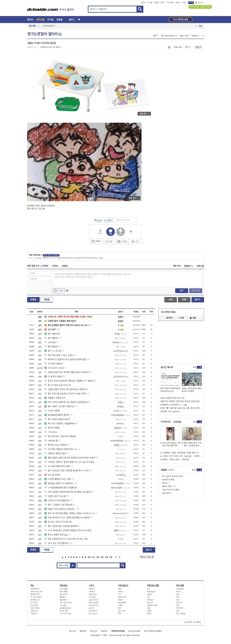Expand the header menu triangle next to 갤로그
Image resolution: width=231 pixels, height=644 pixels.
79,20
